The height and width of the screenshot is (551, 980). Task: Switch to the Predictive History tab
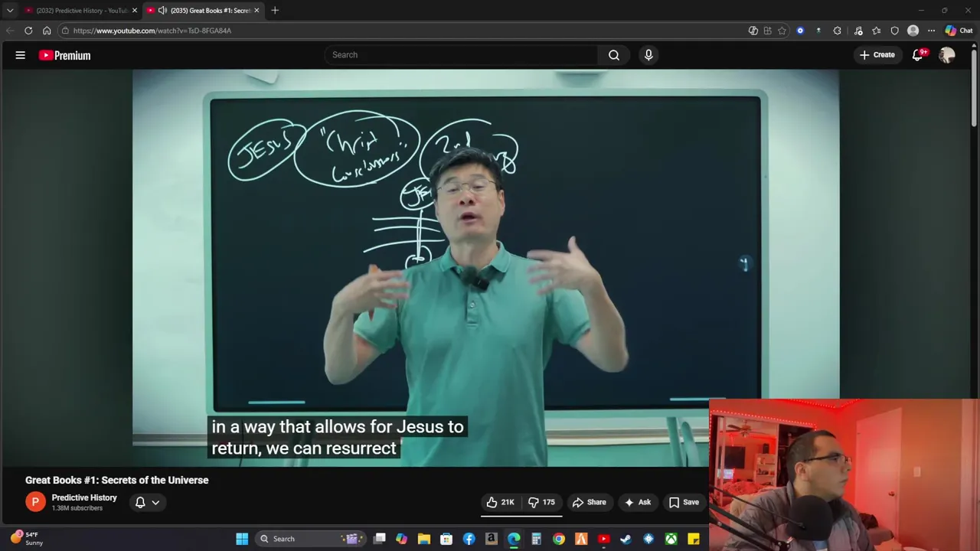pos(81,11)
